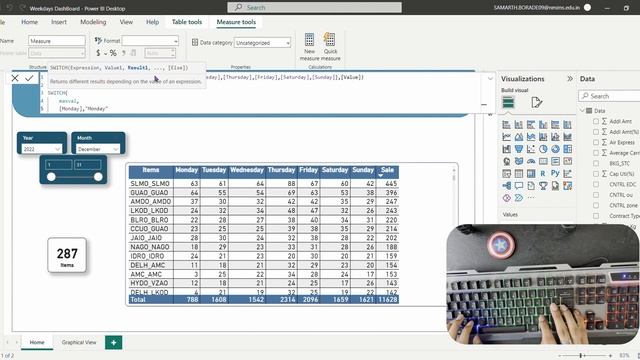Sort table by Sale column header
Screen dimensions: 640x360
click(x=387, y=170)
